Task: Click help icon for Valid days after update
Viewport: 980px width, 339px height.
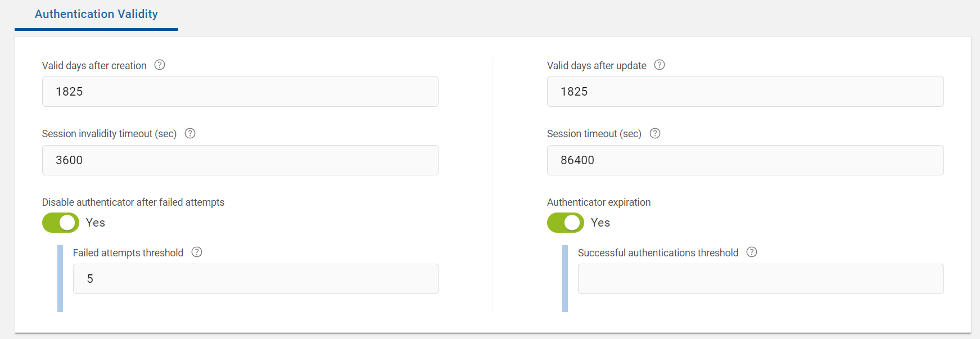Action: point(660,65)
